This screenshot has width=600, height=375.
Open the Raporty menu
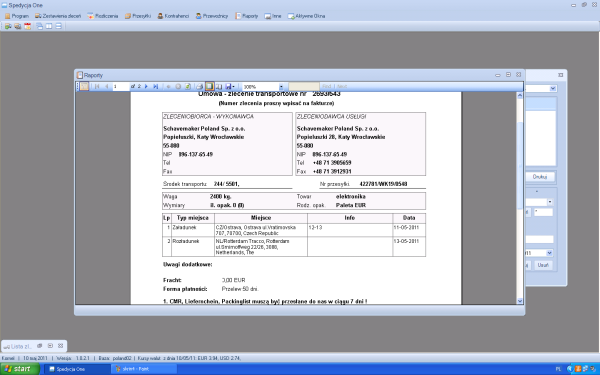click(247, 16)
